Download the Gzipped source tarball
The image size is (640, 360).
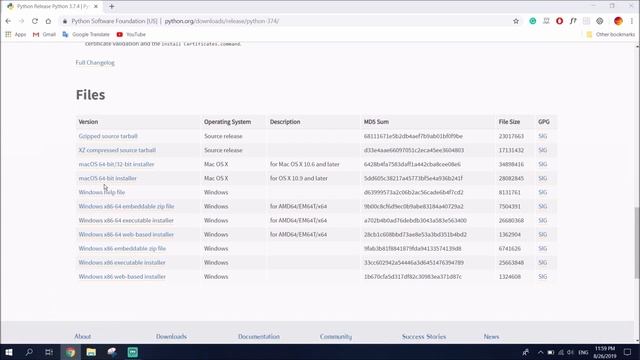pyautogui.click(x=108, y=136)
